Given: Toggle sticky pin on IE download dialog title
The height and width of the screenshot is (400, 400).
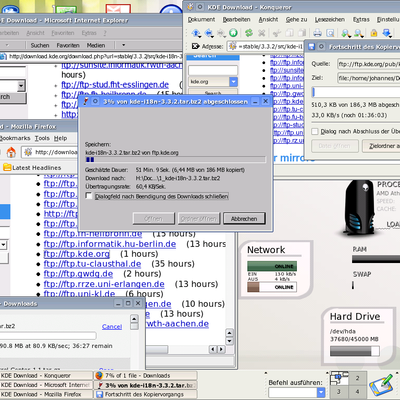Looking at the screenshot, I should coord(95,101).
